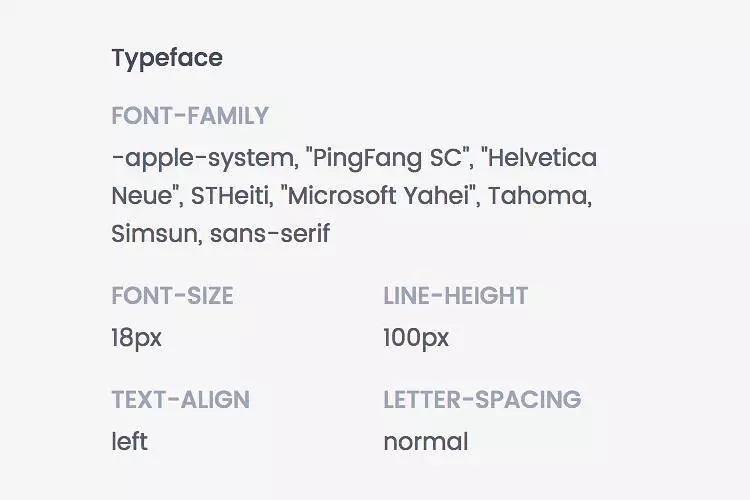Select the "normal" letter-spacing value
Screen dimensions: 750x500
pos(425,441)
